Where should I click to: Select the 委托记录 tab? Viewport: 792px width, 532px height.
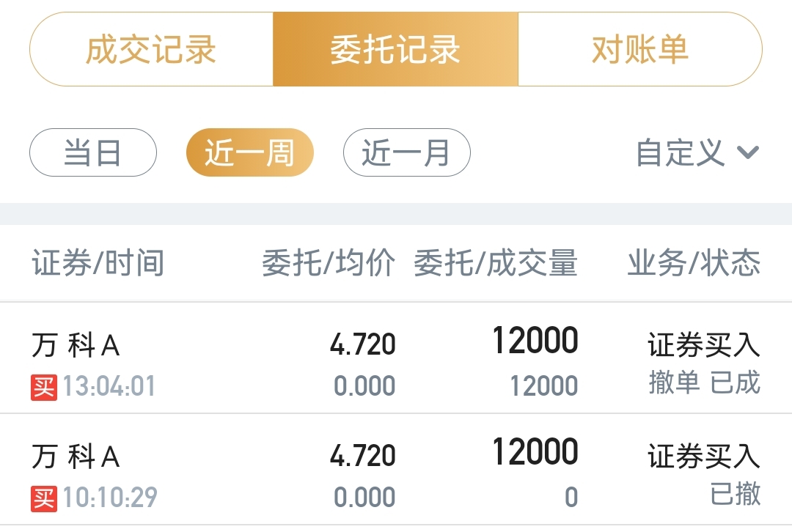[395, 50]
